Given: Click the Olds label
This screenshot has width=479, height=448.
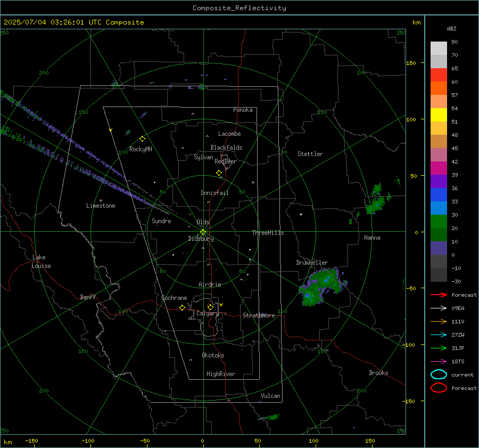Looking at the screenshot, I should coord(203,222).
